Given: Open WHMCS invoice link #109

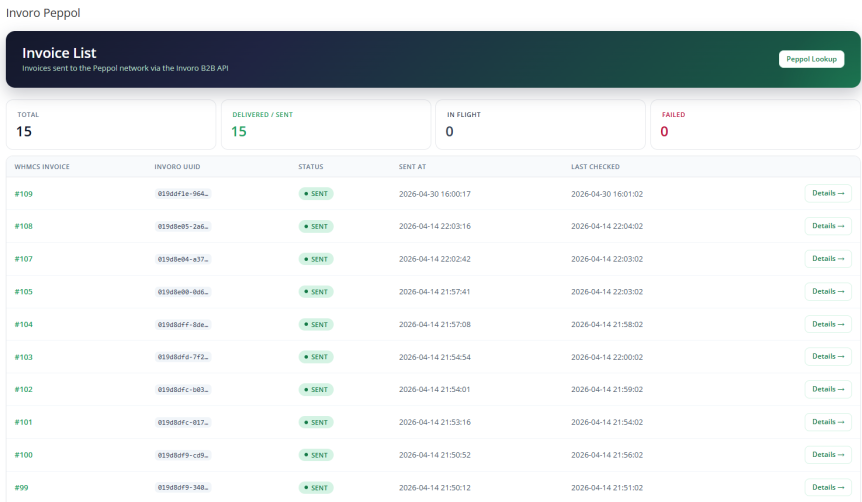Looking at the screenshot, I should pyautogui.click(x=24, y=194).
